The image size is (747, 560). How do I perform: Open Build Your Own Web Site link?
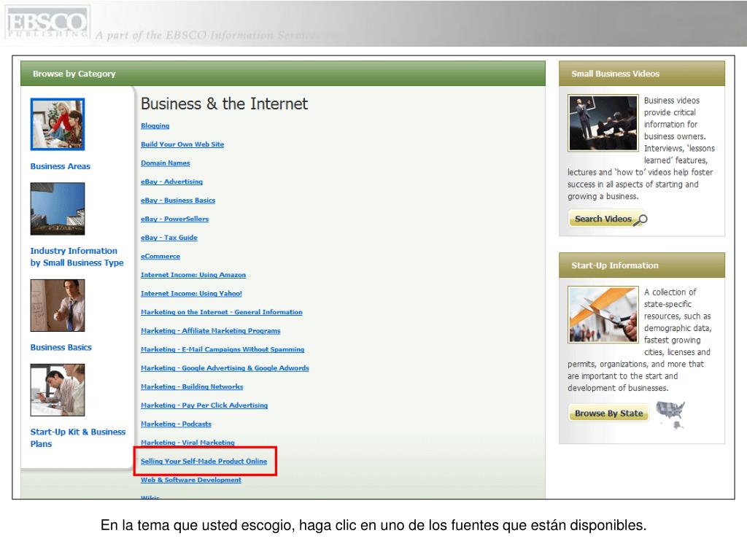tap(182, 144)
